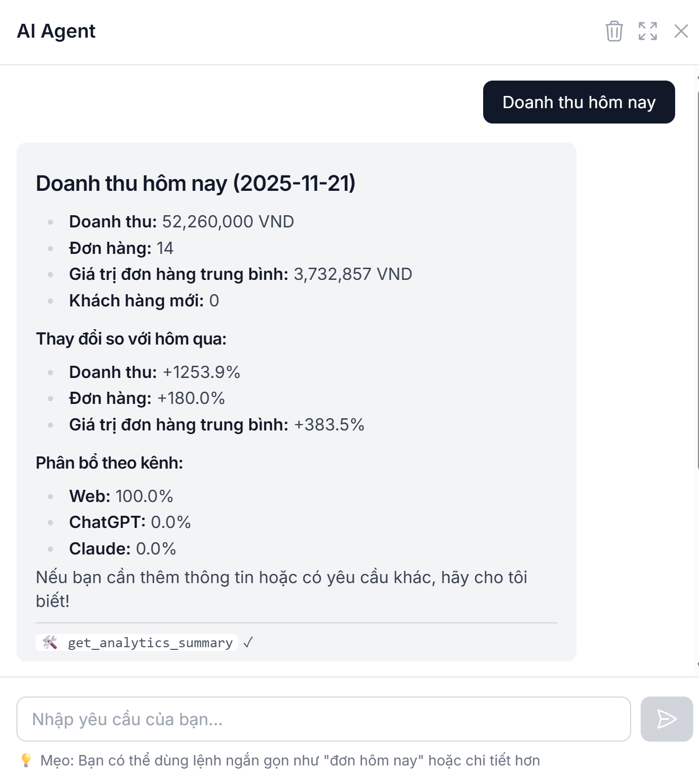699x784 pixels.
Task: Click the +1253.9% revenue change value
Action: [201, 372]
